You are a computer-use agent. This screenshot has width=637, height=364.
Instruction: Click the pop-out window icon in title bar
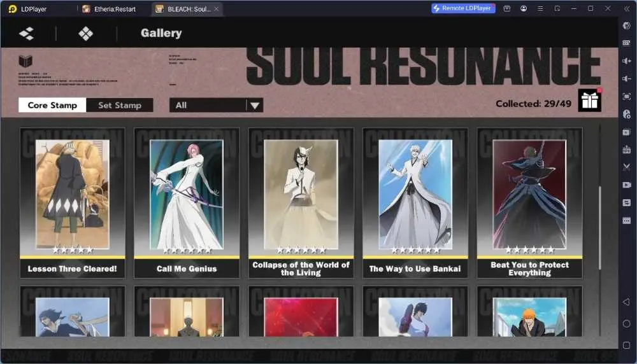[557, 8]
